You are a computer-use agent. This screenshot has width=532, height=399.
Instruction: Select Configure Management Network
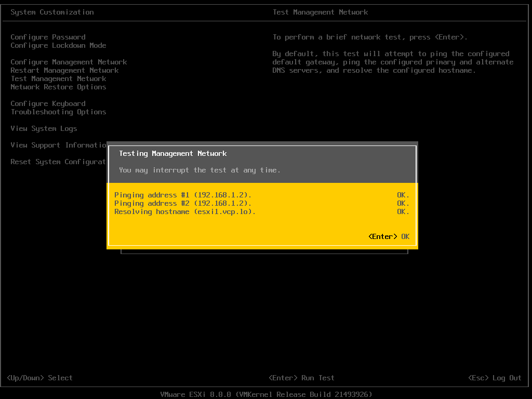(68, 62)
